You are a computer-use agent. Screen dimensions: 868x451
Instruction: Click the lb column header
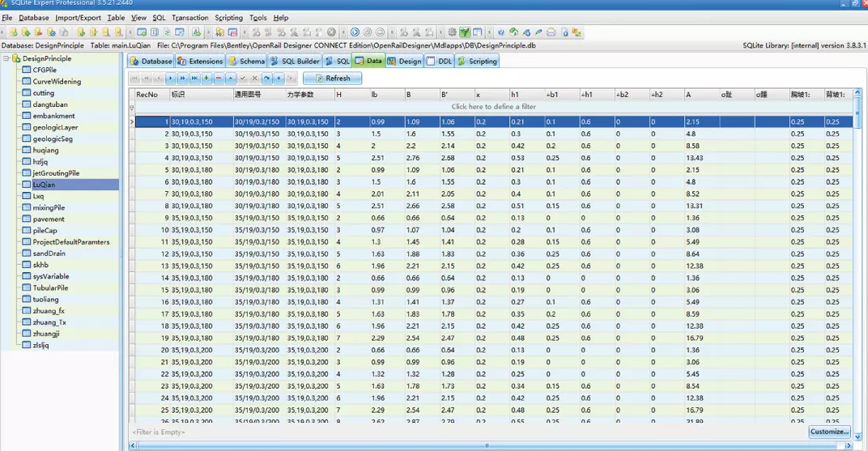(386, 95)
